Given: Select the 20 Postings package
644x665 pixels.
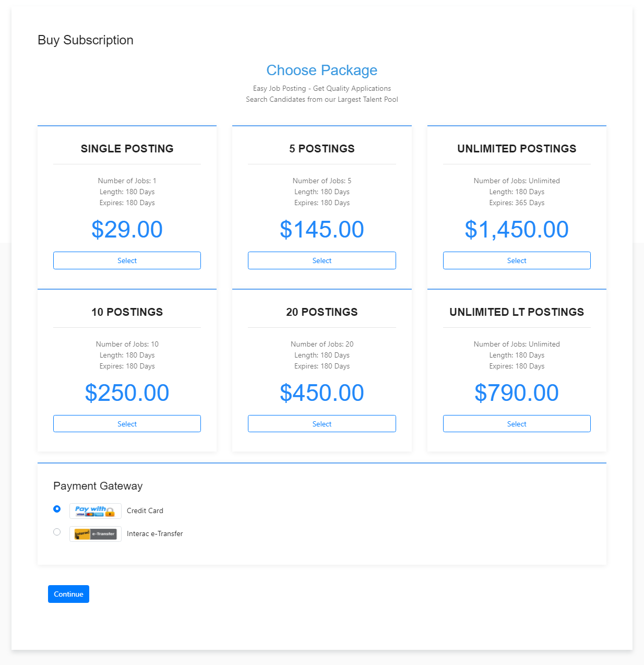Looking at the screenshot, I should click(321, 424).
